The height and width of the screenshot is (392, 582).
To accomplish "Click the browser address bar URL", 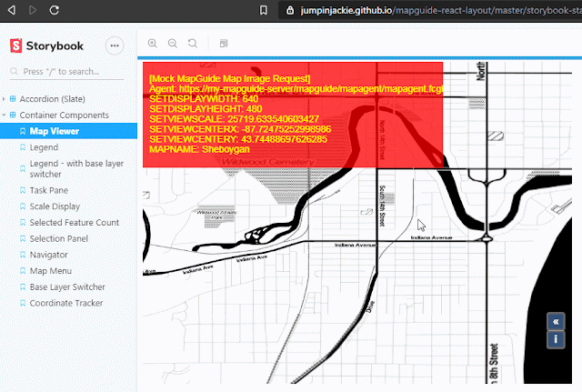I will click(441, 10).
